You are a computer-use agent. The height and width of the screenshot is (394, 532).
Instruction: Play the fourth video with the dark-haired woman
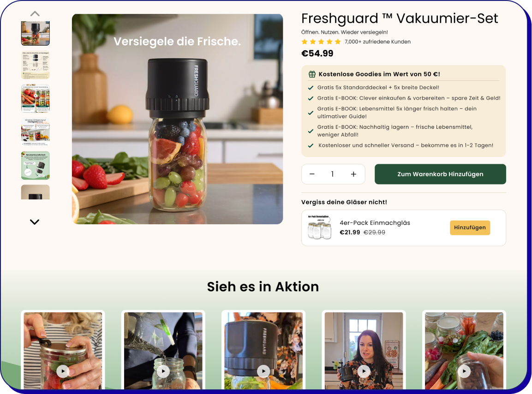click(364, 371)
